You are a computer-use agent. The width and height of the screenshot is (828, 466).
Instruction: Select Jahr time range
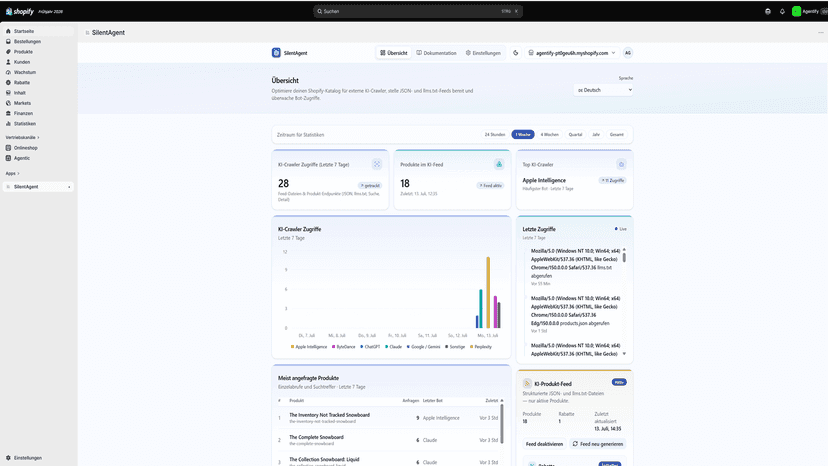[x=596, y=135]
